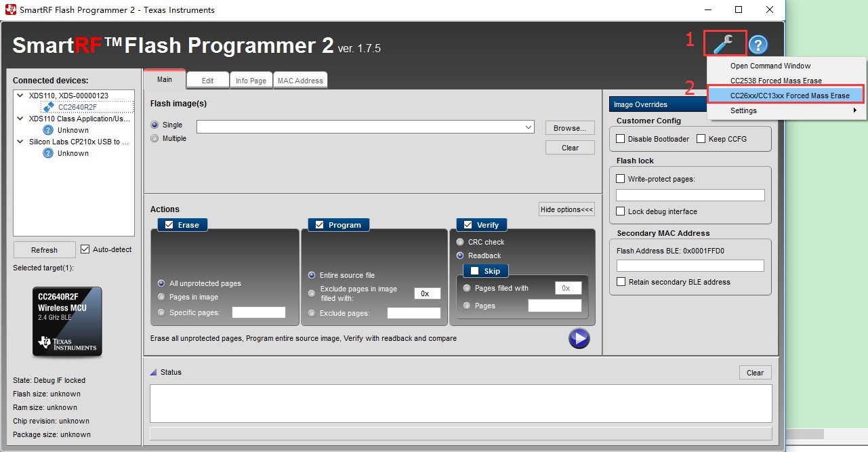The image size is (868, 452).
Task: Collapse the XDS110, XDS-00000123 tree node
Action: click(21, 96)
